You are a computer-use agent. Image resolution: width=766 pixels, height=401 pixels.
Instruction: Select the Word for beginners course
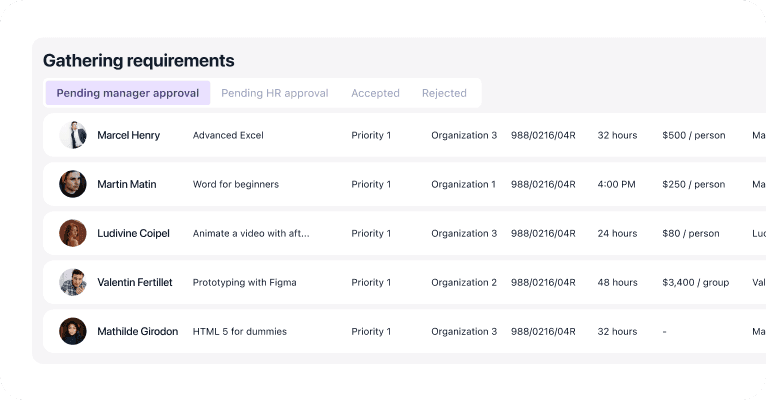tap(235, 184)
